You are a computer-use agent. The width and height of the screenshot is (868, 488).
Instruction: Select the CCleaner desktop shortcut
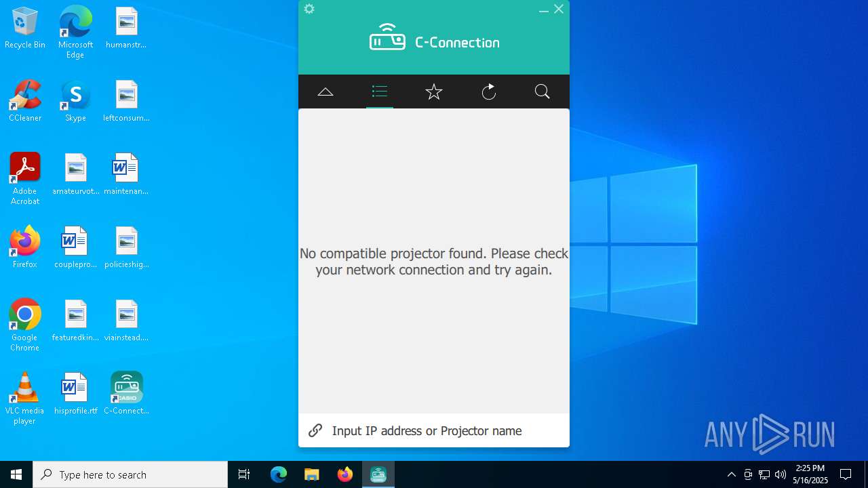(25, 102)
